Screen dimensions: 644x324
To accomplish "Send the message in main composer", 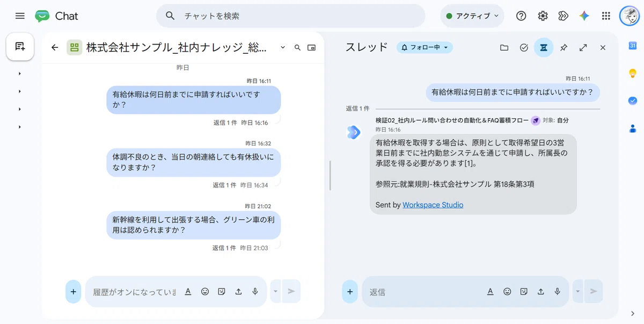I will pos(291,291).
